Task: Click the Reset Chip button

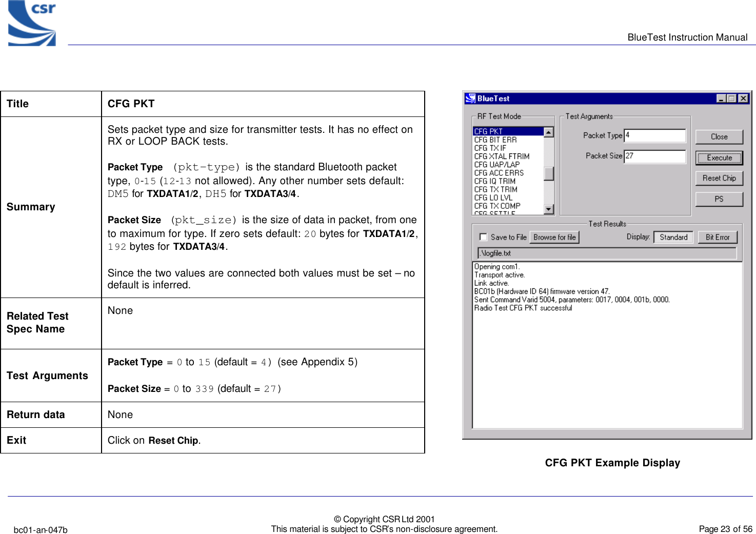Action: click(x=719, y=179)
